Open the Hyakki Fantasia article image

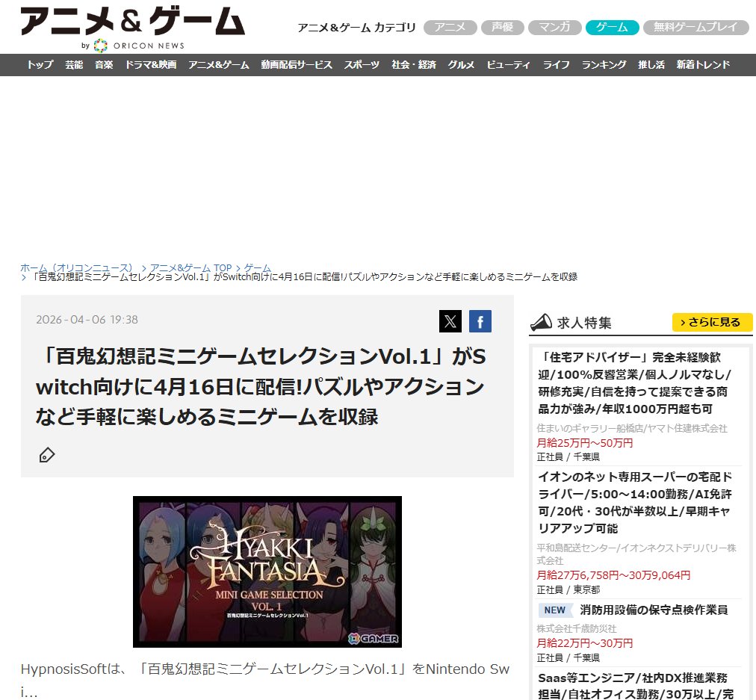pos(267,572)
